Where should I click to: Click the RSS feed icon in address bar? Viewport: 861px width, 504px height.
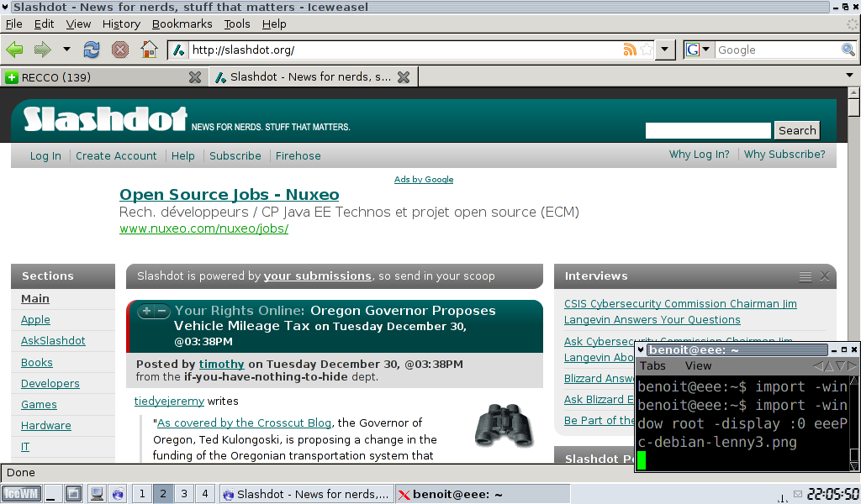629,50
